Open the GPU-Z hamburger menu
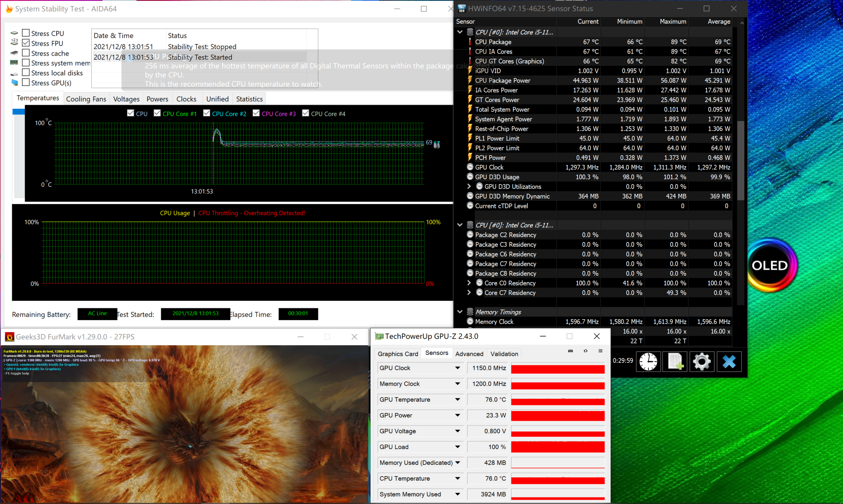The image size is (843, 504). pos(600,351)
